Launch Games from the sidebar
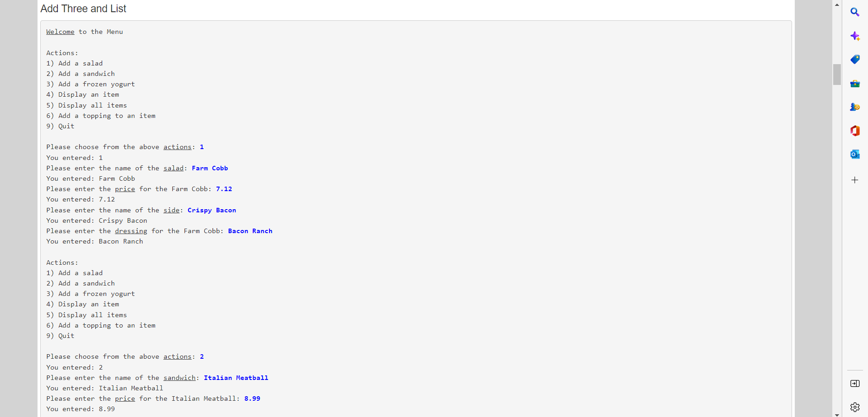 point(855,107)
